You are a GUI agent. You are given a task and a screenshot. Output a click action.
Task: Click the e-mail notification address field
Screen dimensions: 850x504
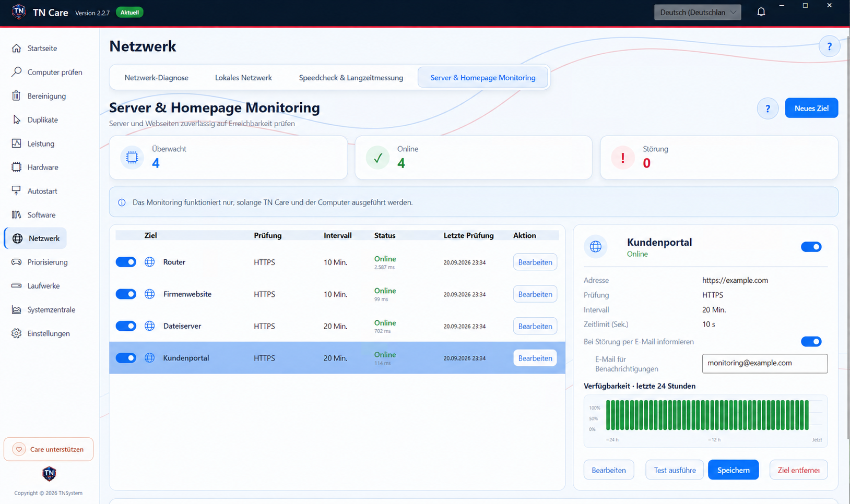tap(764, 364)
